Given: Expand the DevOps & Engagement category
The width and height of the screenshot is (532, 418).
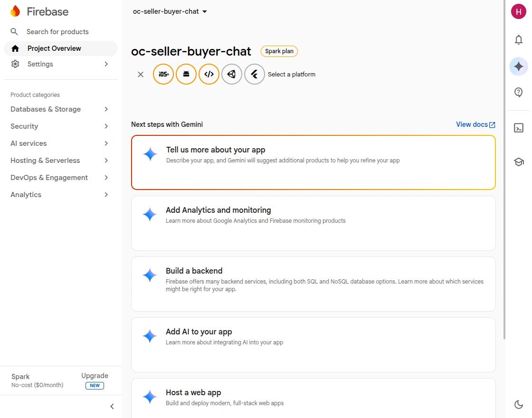Looking at the screenshot, I should click(61, 178).
